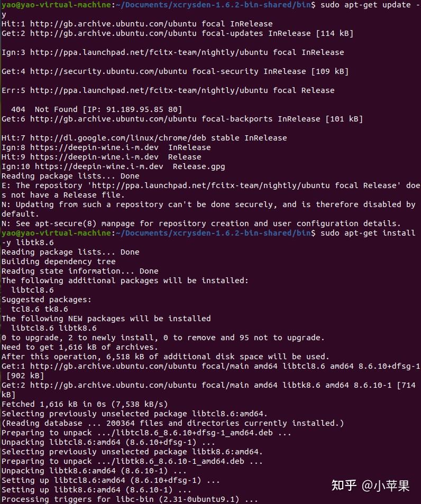Viewport: 421px width, 504px height.
Task: Click the gb.archive.ubuntu.com focal InRelease URL
Action: [113, 24]
